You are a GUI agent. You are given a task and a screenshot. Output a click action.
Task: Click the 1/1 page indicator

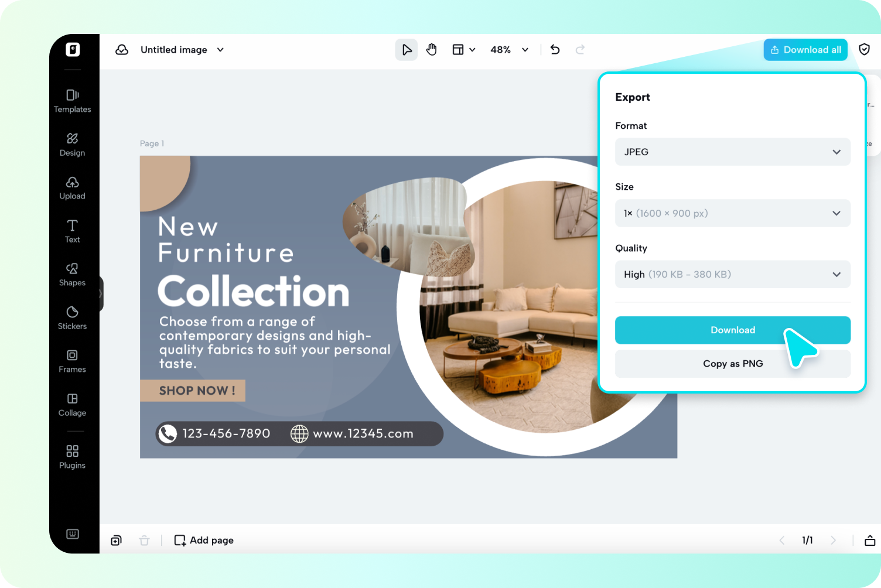(x=807, y=540)
